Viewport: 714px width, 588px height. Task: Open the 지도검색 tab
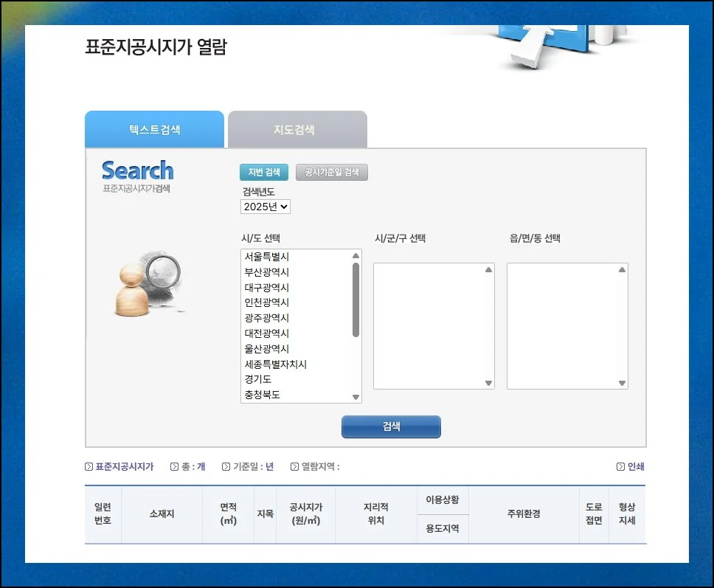[297, 130]
